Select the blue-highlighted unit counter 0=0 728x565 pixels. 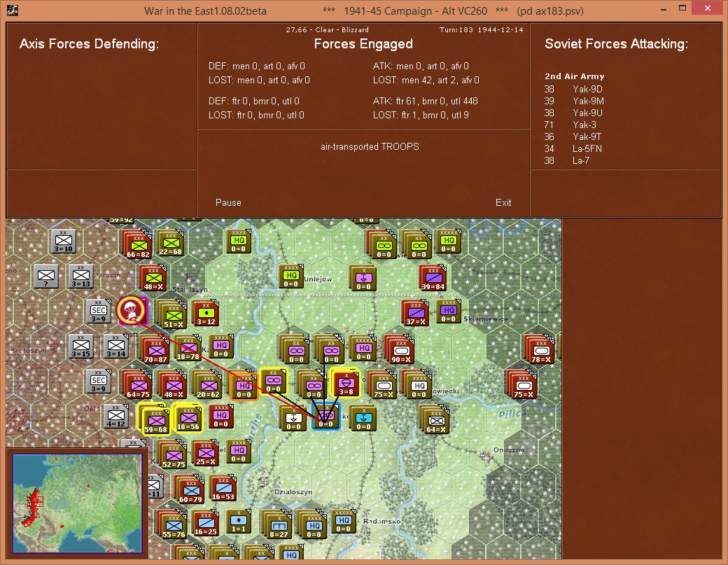(325, 416)
